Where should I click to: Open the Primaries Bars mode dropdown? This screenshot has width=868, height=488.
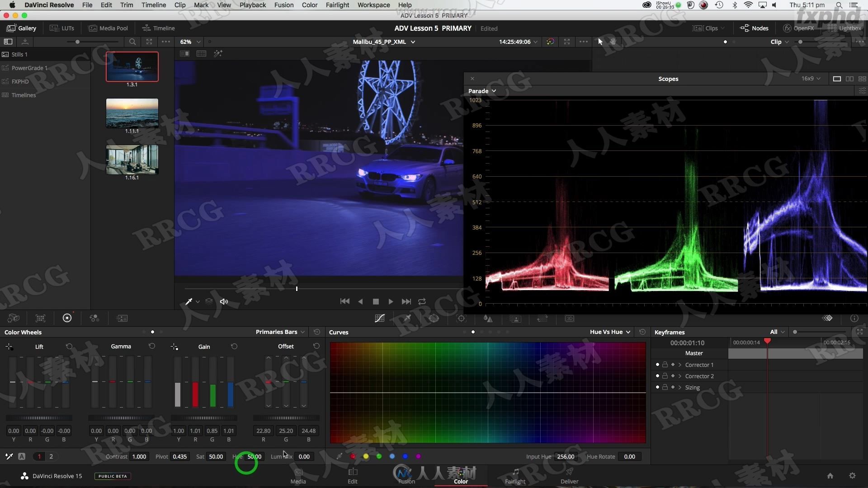click(280, 332)
